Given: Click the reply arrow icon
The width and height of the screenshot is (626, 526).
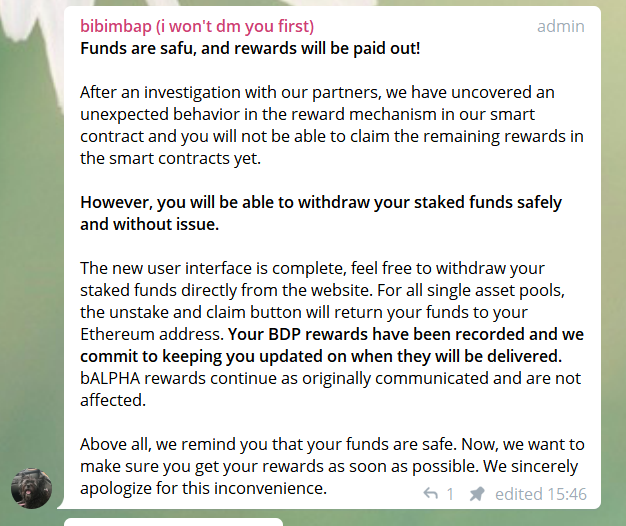Looking at the screenshot, I should point(431,494).
